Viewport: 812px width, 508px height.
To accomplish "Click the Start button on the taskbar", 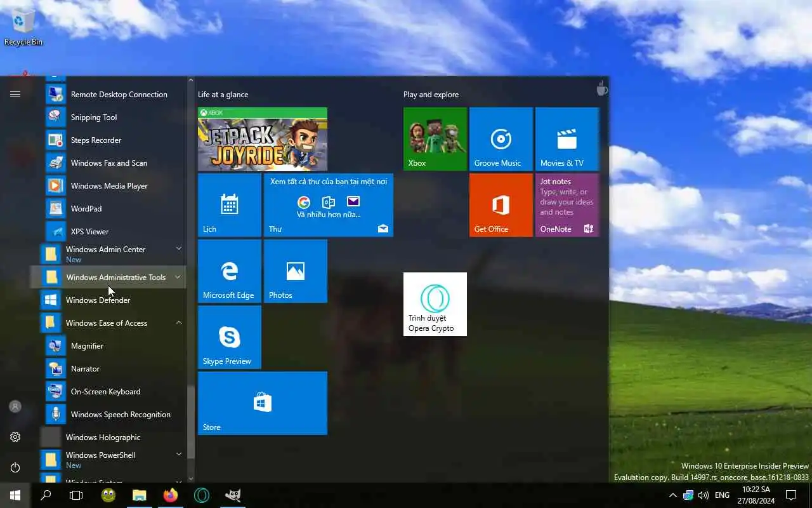I will click(x=15, y=495).
